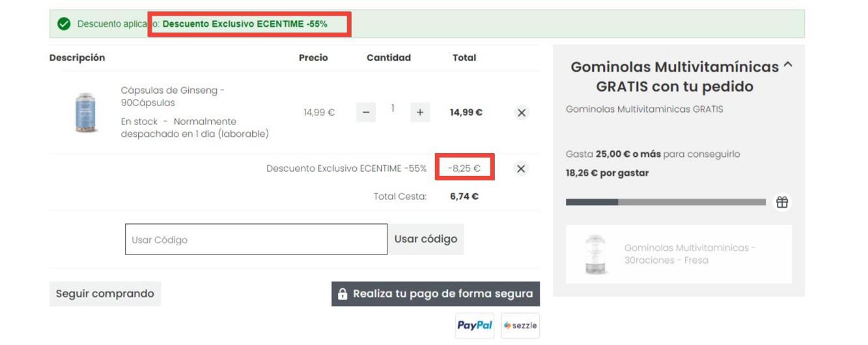Screen dimensions: 868x345
Task: Remove Cápsulas de Ginseng from the basket
Action: [x=521, y=113]
